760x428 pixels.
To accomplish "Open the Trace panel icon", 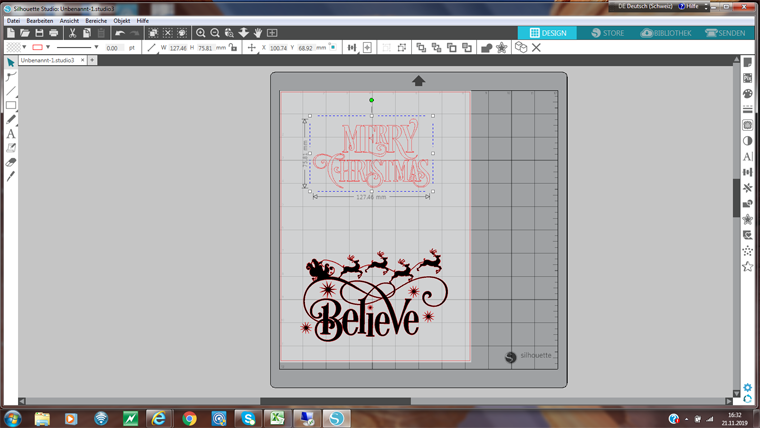I will 747,125.
